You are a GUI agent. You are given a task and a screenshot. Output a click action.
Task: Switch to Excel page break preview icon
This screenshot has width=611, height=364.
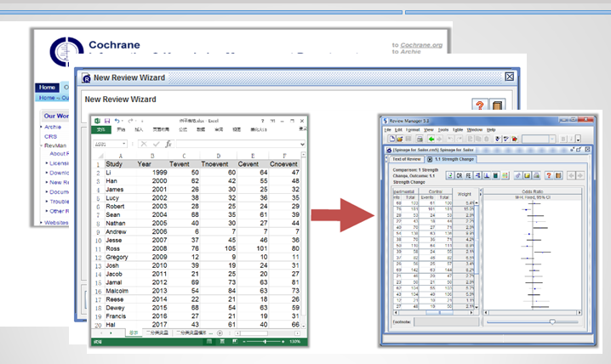[235, 341]
